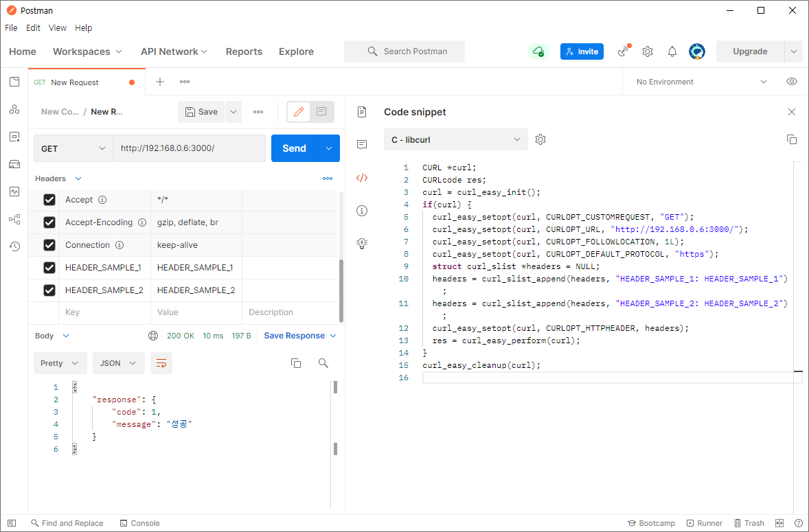809x532 pixels.
Task: Open the Save Response dropdown
Action: [300, 336]
